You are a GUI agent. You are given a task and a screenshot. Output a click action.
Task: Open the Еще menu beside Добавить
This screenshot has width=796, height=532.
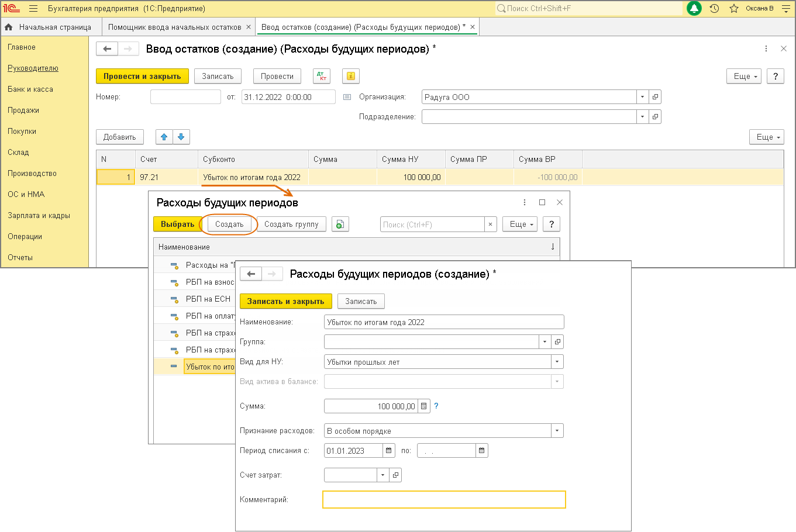(767, 137)
